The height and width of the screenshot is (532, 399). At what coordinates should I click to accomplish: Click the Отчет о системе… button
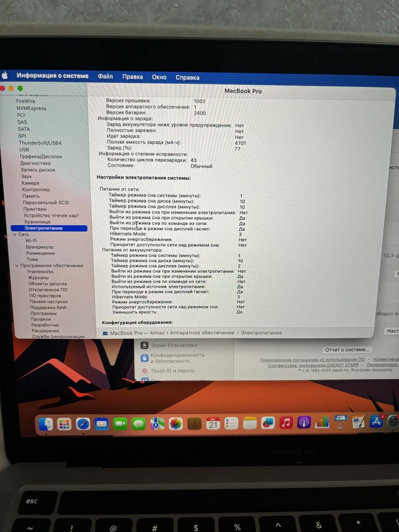347,350
